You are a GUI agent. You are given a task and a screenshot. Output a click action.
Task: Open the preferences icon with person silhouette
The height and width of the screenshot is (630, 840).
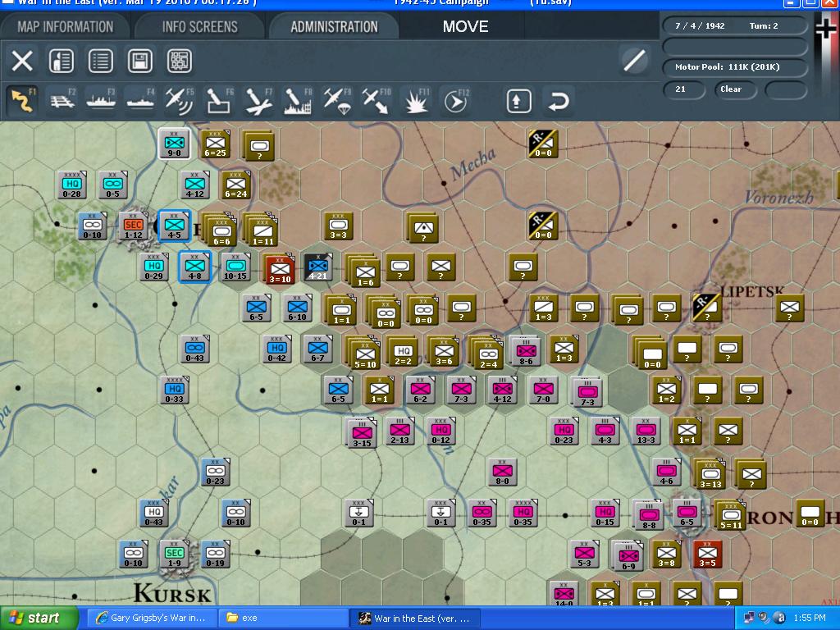pos(62,61)
